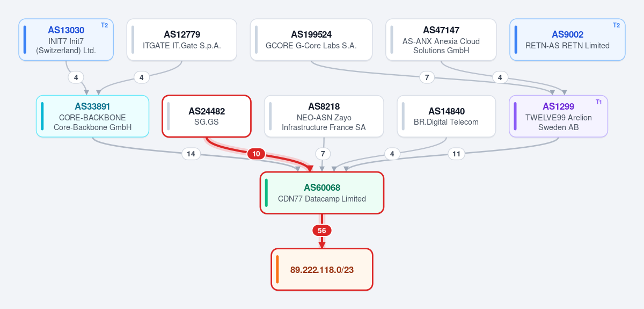
Task: Select the AS60068 CDN77 Datacamp node
Action: pyautogui.click(x=322, y=193)
